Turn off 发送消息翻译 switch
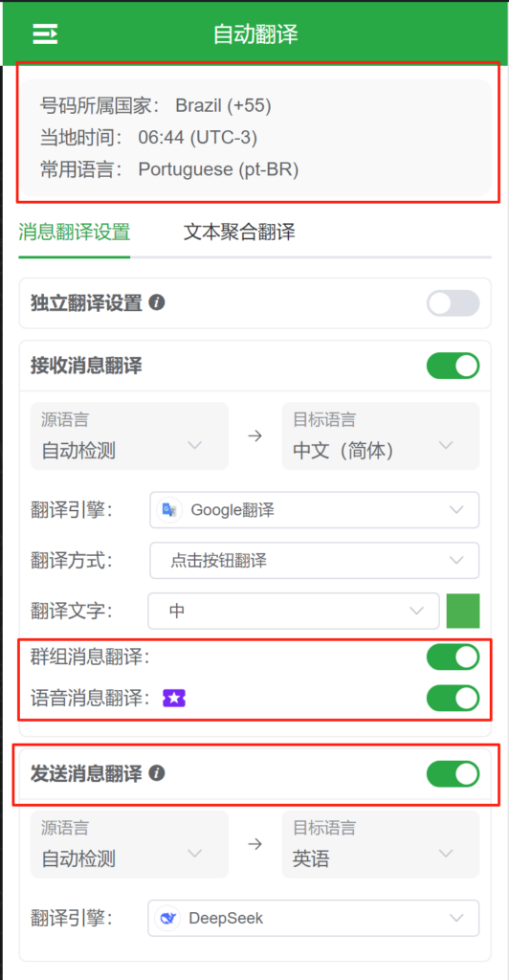 pyautogui.click(x=453, y=773)
